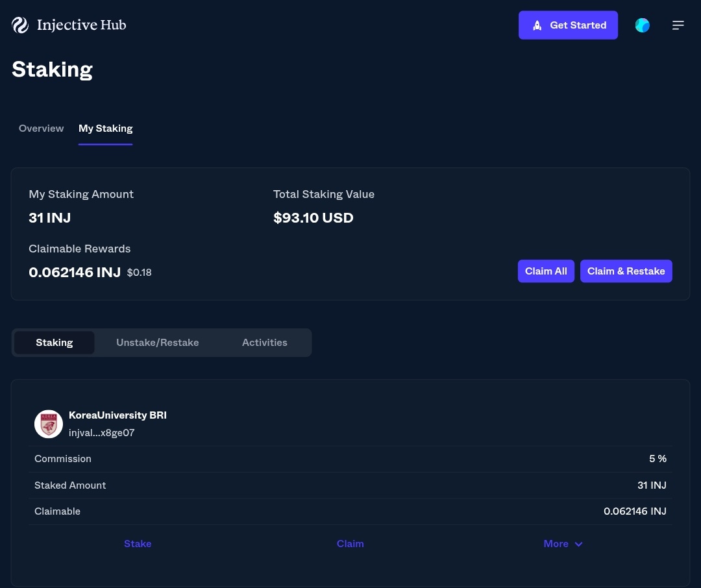The width and height of the screenshot is (701, 588).
Task: Click the Injective Hub swirl logo icon
Action: tap(20, 25)
